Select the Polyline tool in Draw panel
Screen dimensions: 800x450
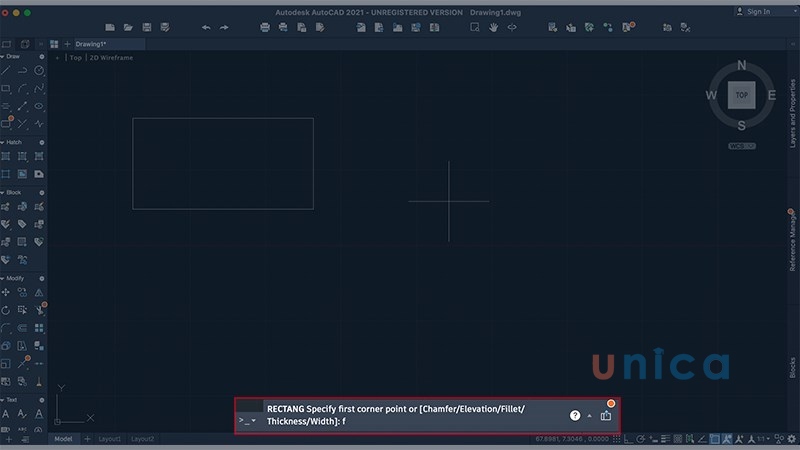click(x=22, y=71)
